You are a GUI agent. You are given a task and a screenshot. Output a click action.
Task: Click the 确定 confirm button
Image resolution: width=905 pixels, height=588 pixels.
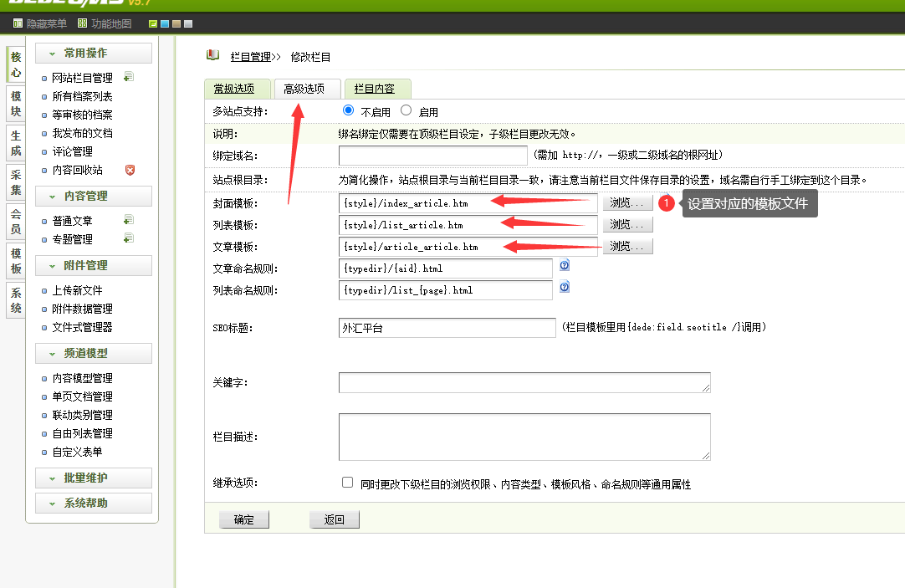[x=243, y=519]
